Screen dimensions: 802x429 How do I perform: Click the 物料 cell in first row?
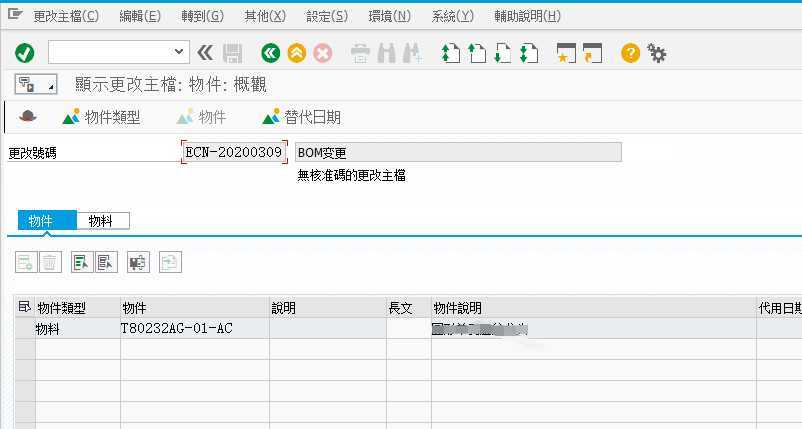pyautogui.click(x=77, y=328)
